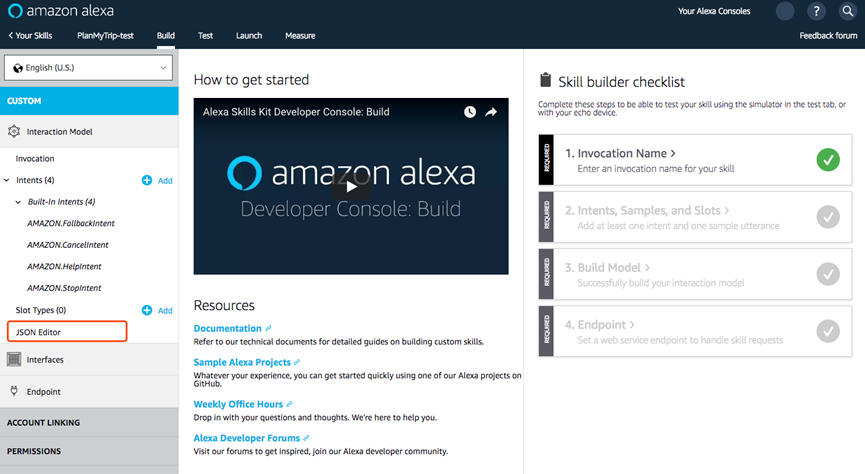Click the Interaction Model gear icon
Image resolution: width=865 pixels, height=474 pixels.
(x=14, y=131)
